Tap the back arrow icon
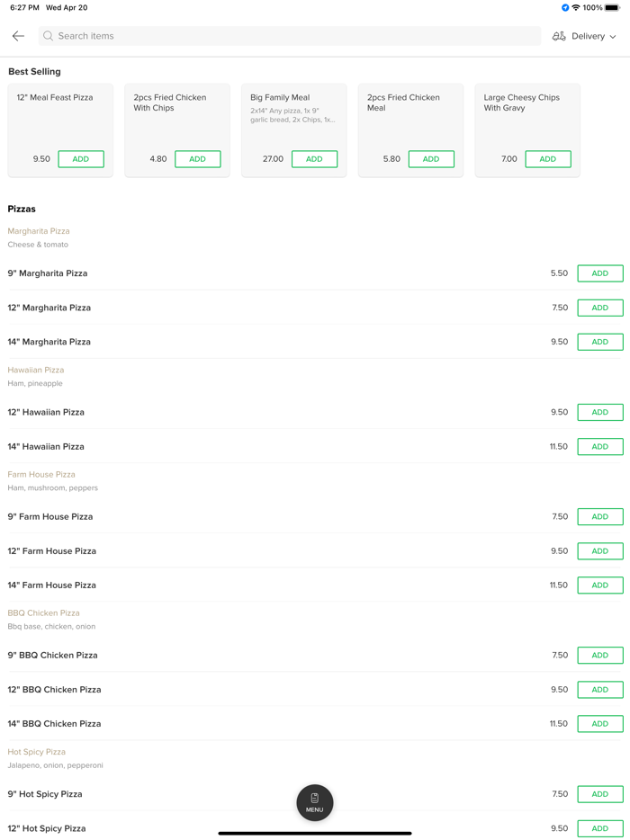The width and height of the screenshot is (630, 840). (18, 36)
